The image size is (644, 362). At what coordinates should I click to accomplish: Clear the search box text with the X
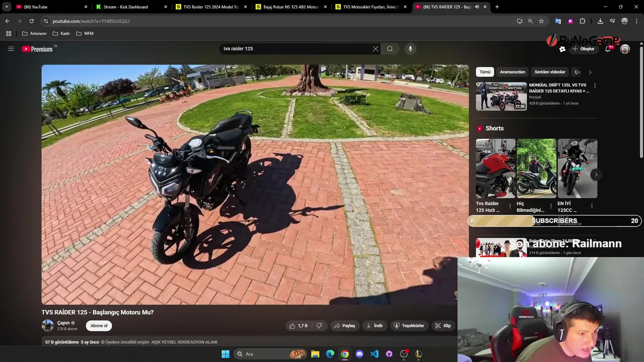coord(375,49)
